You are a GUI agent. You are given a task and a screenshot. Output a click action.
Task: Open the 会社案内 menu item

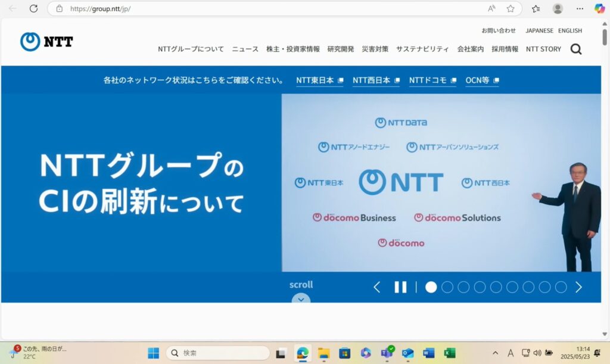471,49
